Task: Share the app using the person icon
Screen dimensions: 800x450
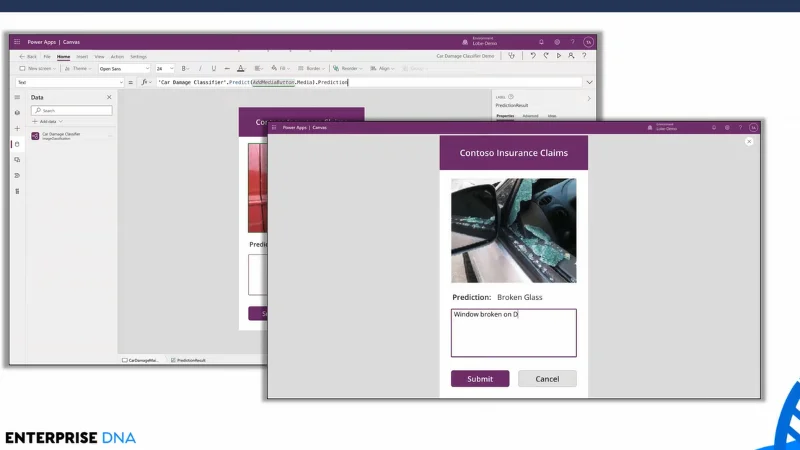Action: click(571, 56)
